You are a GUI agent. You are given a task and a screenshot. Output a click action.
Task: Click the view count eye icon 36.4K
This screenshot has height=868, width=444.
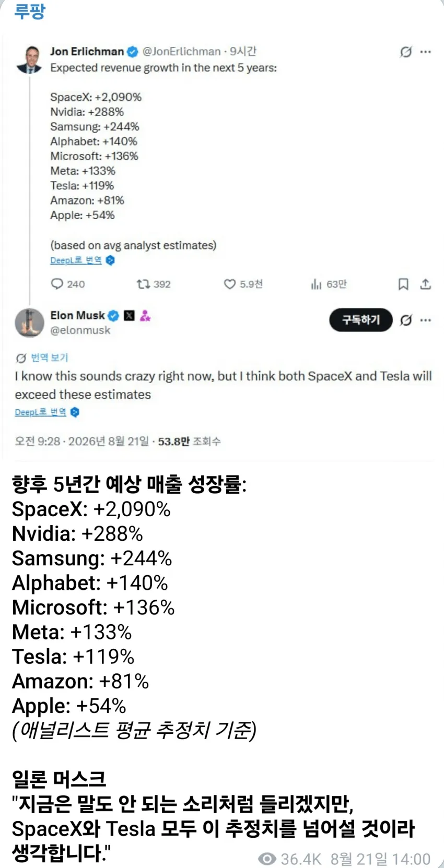tap(267, 859)
